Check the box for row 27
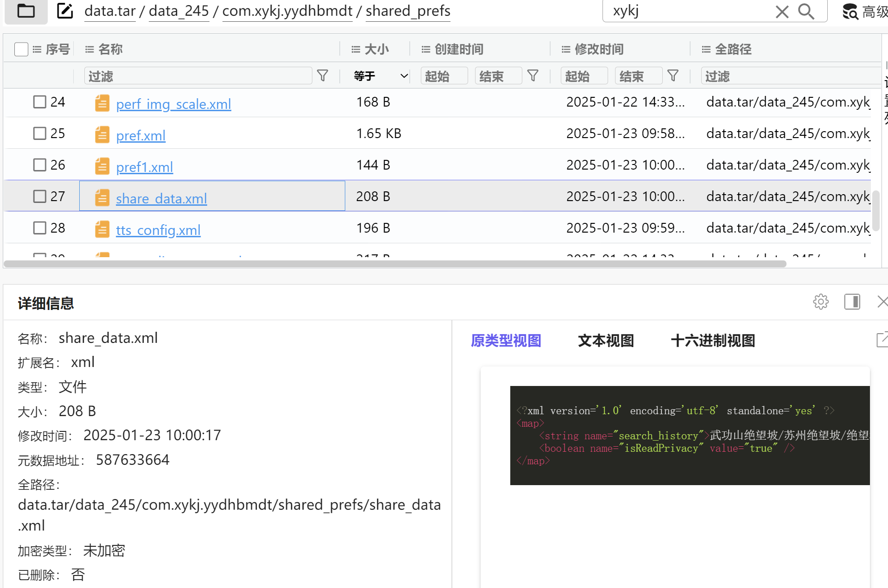 tap(40, 196)
